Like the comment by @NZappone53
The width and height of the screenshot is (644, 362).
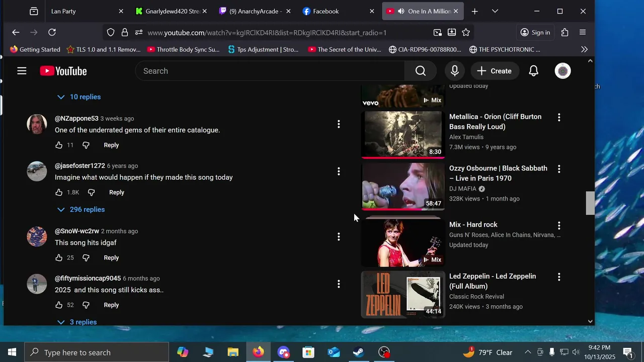pyautogui.click(x=59, y=145)
